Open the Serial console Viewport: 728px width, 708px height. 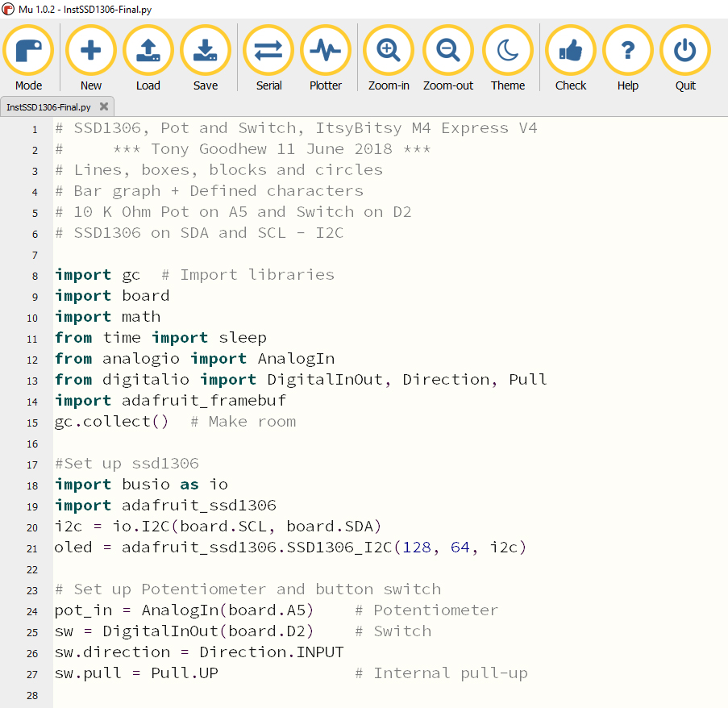(268, 49)
